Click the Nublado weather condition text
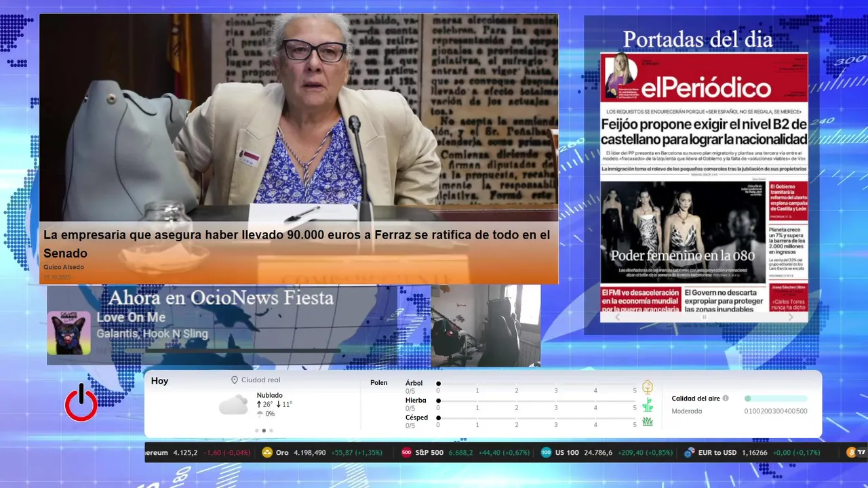 (x=270, y=395)
